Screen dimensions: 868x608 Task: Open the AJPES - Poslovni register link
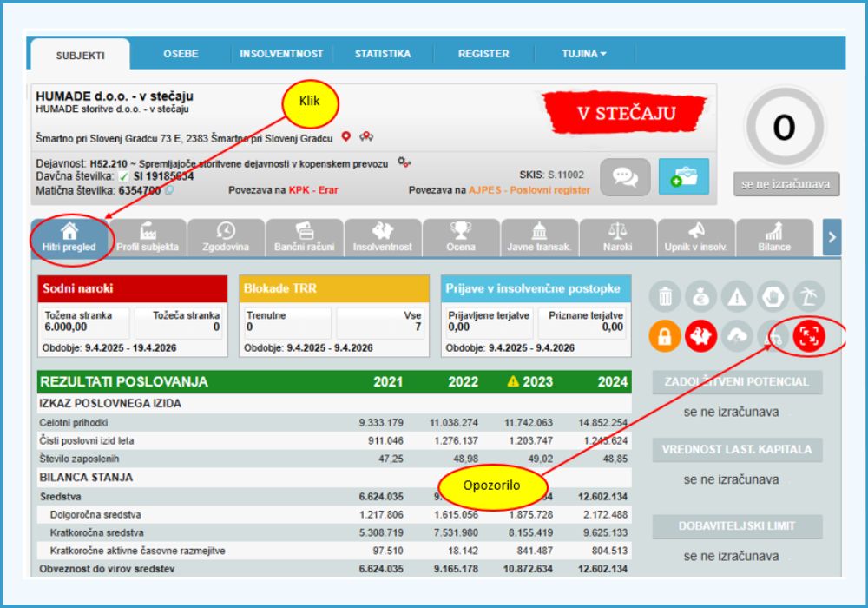pyautogui.click(x=529, y=190)
